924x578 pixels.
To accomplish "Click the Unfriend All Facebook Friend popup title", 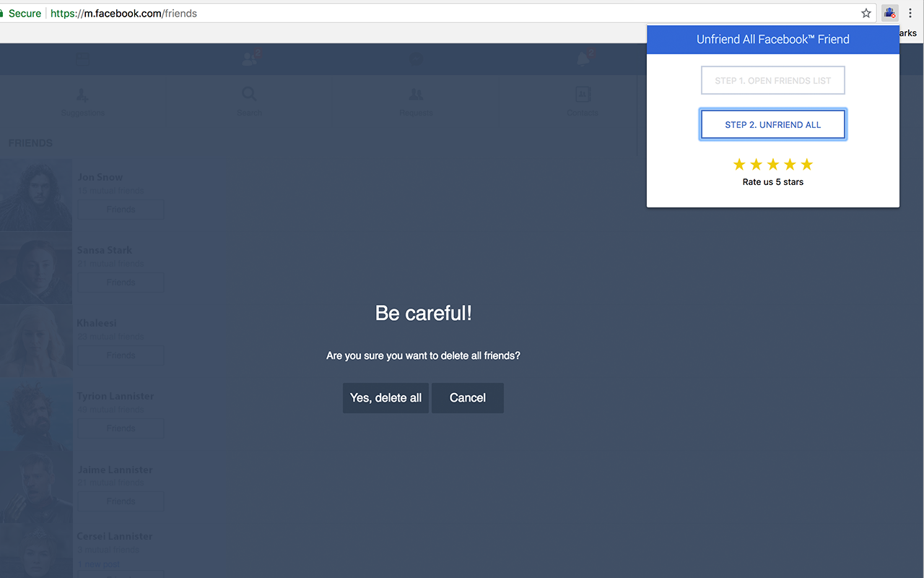I will coord(773,40).
